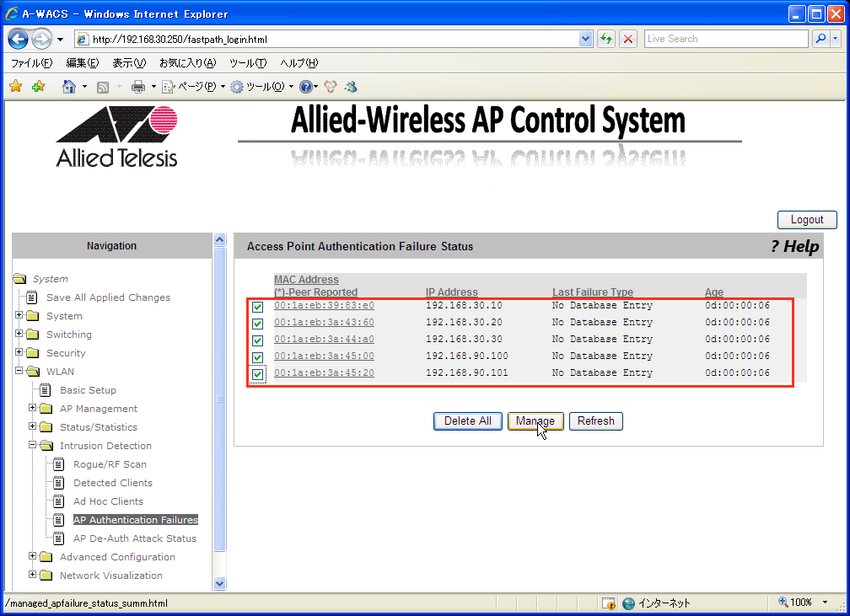
Task: Collapse the WLAN folder
Action: click(x=19, y=371)
